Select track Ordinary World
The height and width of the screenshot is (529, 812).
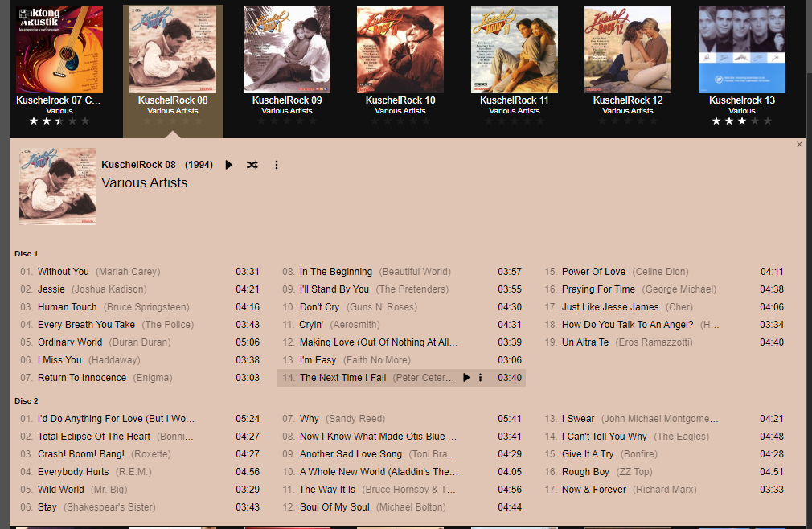point(139,342)
